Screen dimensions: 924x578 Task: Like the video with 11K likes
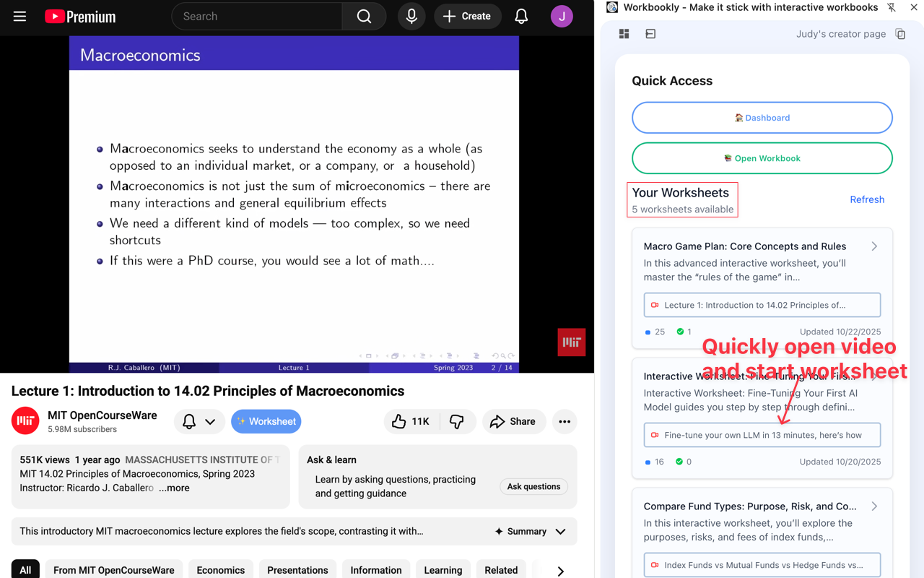tap(411, 421)
